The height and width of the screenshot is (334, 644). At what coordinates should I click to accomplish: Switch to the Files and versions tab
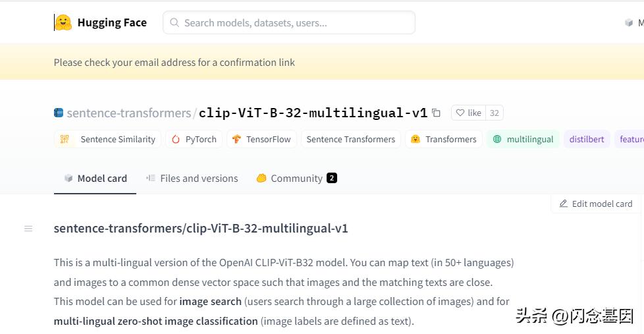(x=192, y=179)
